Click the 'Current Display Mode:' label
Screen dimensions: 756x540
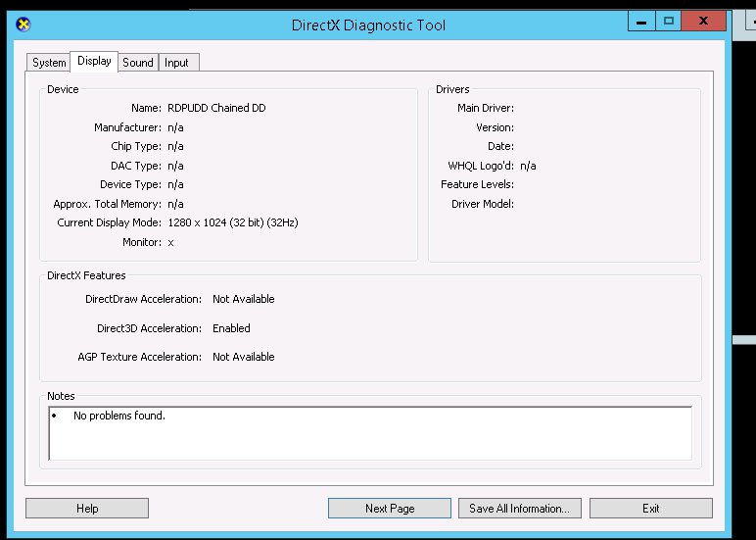tap(110, 222)
